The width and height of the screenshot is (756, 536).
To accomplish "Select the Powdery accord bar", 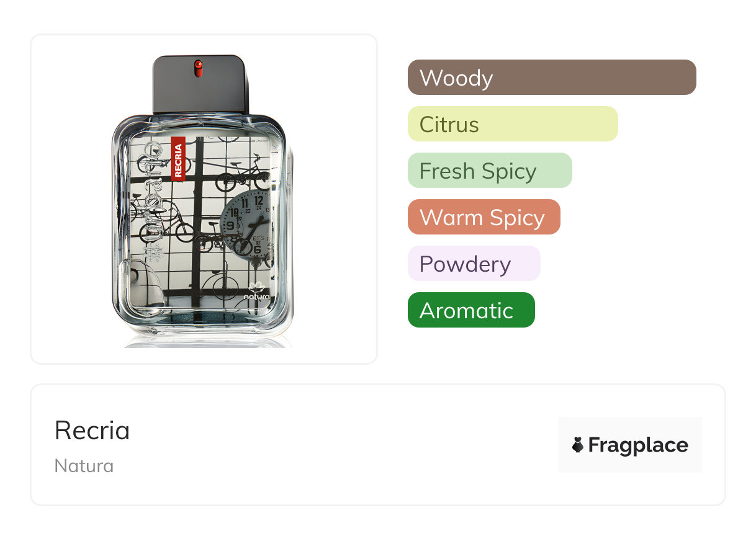I will click(474, 264).
